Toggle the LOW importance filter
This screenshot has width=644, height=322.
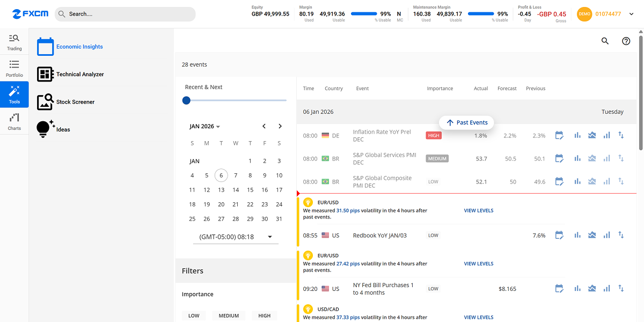click(x=194, y=316)
